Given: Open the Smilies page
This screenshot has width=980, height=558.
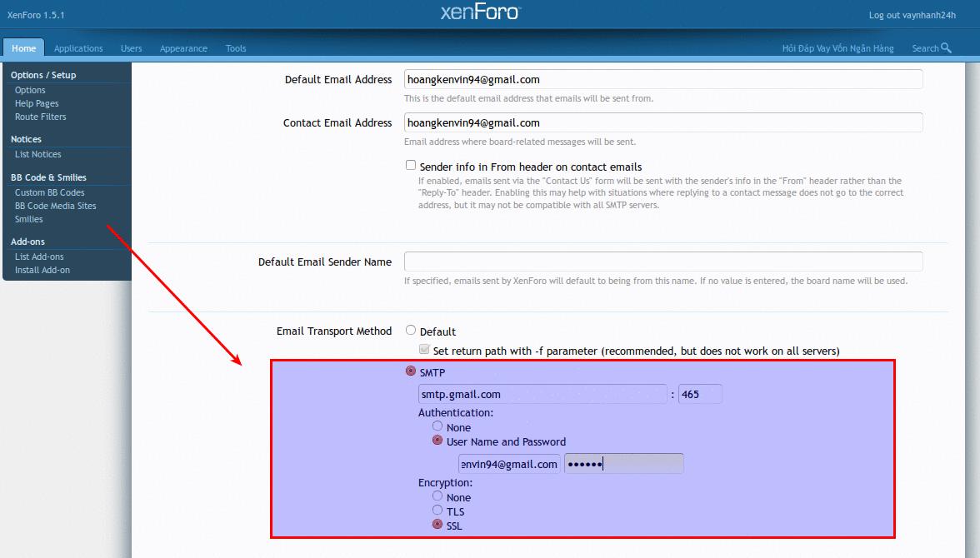Looking at the screenshot, I should coord(28,219).
